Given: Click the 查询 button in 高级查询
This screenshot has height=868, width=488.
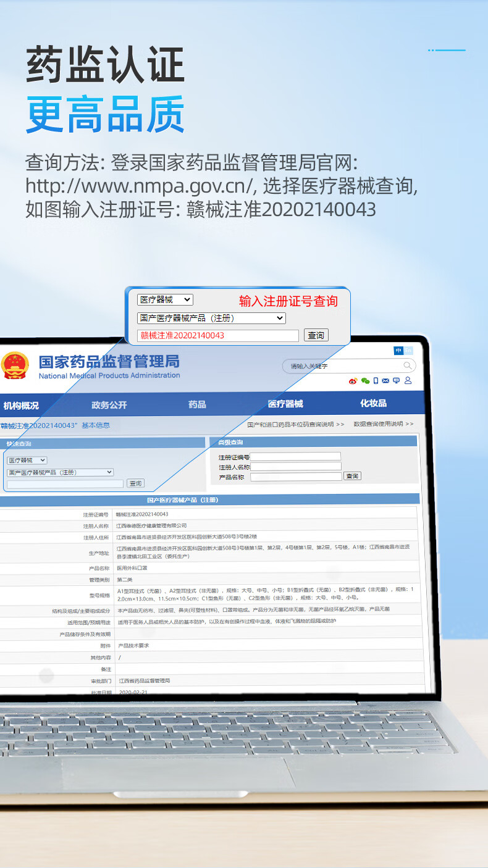Looking at the screenshot, I should pos(352,476).
